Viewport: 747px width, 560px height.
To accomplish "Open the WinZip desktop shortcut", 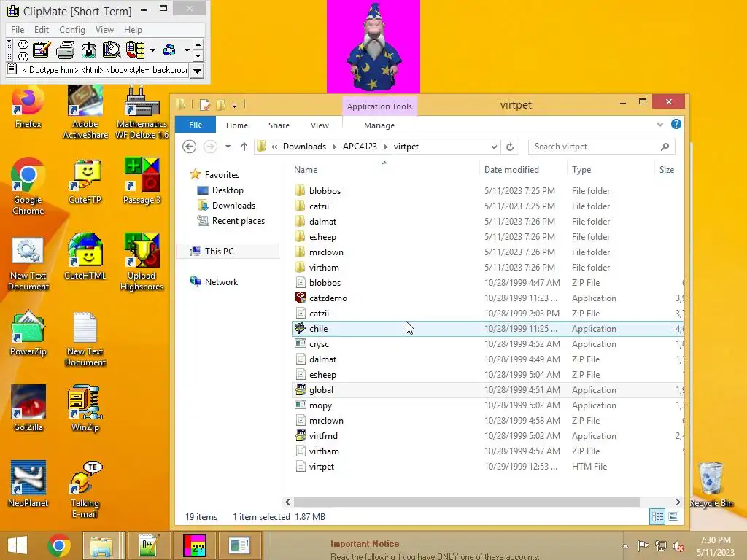I will (85, 408).
